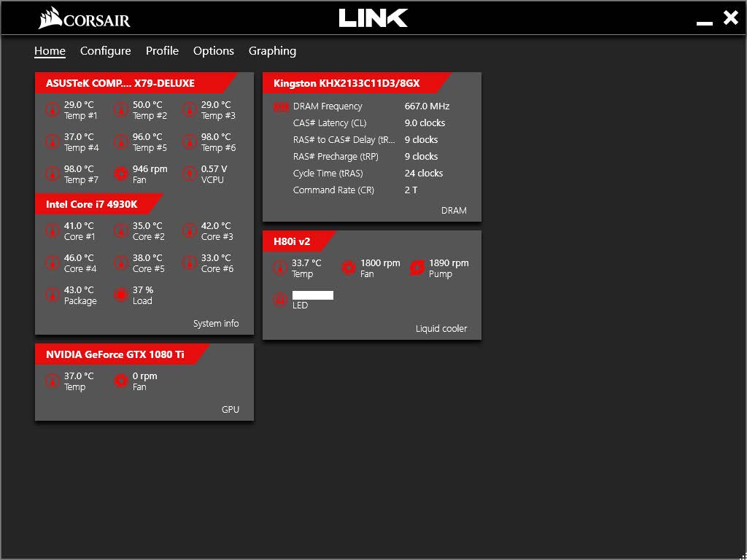Click the Cycle Time (tRAS) label

[328, 174]
